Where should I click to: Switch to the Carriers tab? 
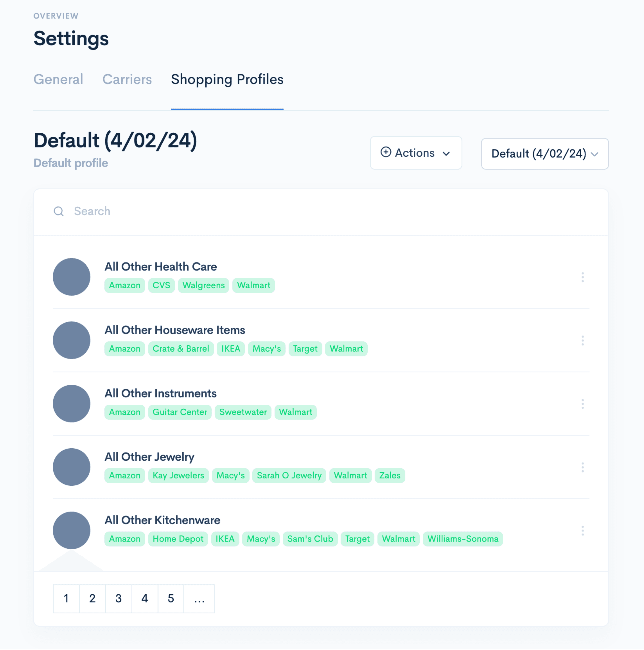[x=127, y=79]
